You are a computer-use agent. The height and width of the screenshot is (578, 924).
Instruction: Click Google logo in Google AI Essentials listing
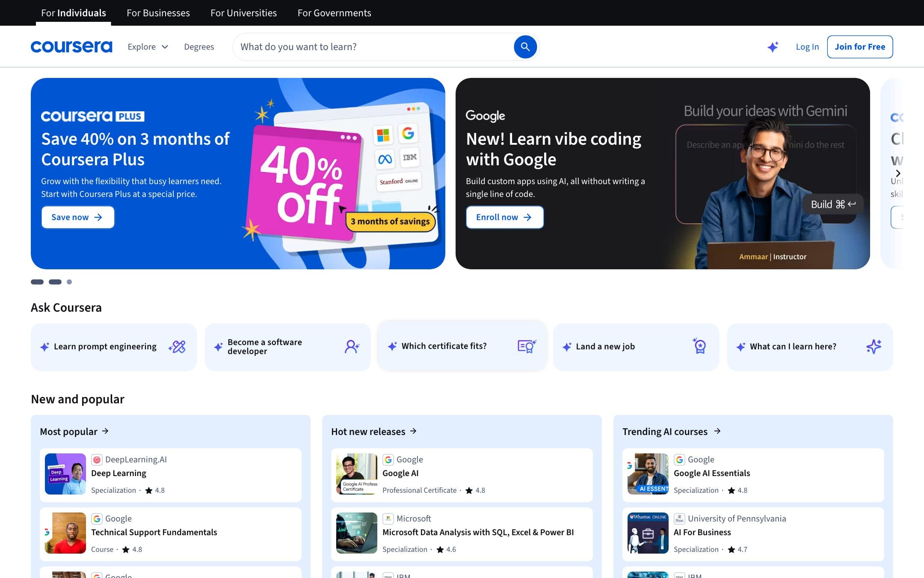click(x=679, y=459)
